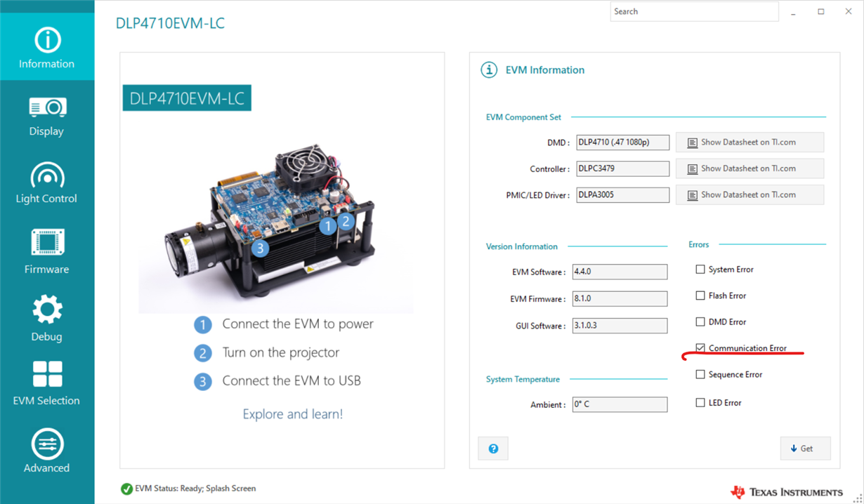Toggle the LED Error checkbox

700,402
